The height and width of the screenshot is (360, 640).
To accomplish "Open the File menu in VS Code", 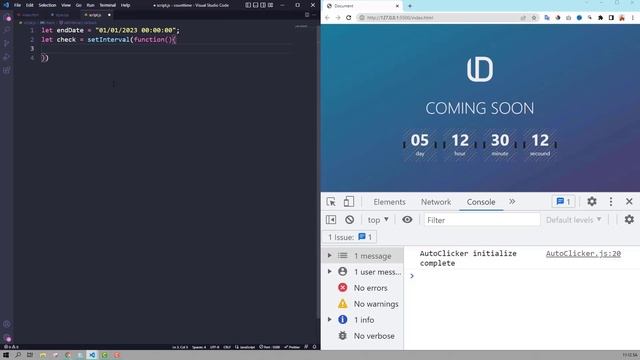I will click(x=18, y=5).
